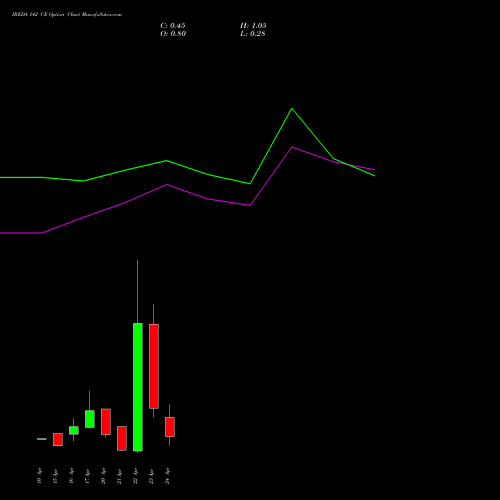
Task: Select the red candlestick for 20 Apr
Action: [x=106, y=422]
